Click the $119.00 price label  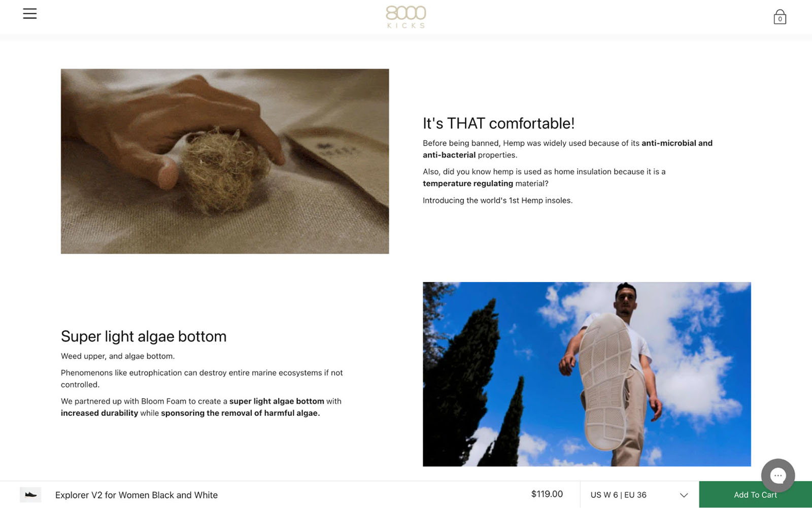point(547,494)
